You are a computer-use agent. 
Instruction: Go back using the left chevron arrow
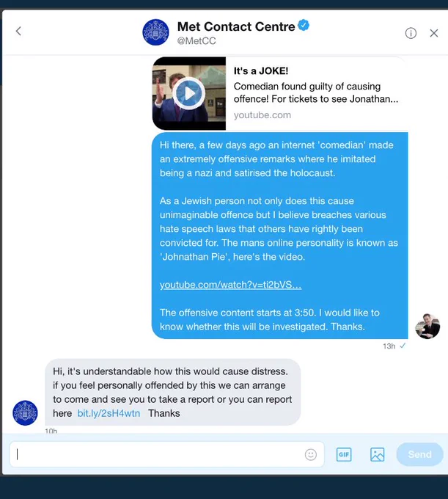pyautogui.click(x=18, y=31)
